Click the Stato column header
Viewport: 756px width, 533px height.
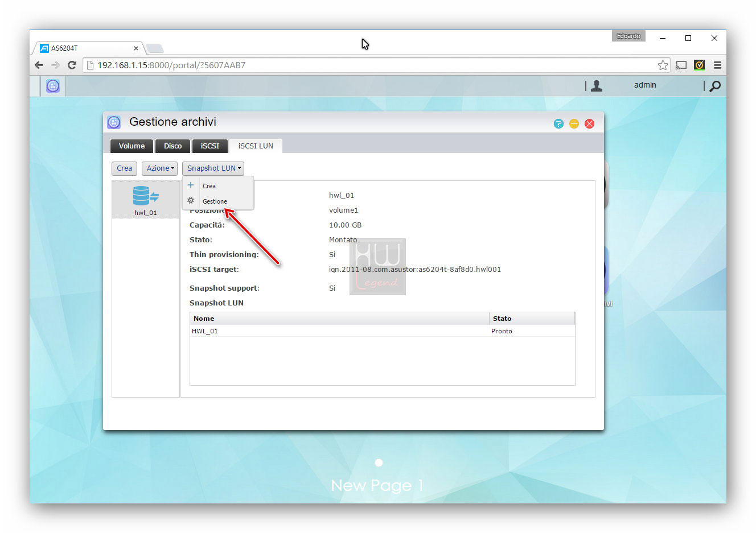pyautogui.click(x=532, y=319)
